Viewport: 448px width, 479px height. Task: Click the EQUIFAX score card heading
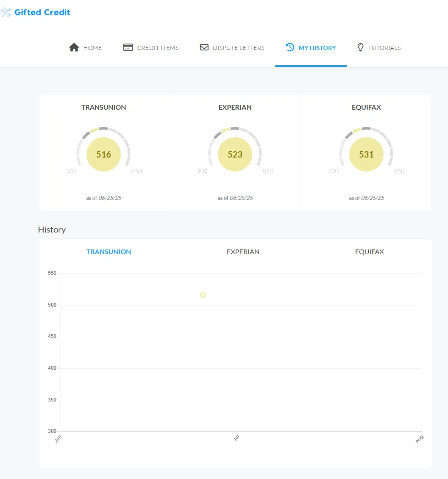tap(366, 107)
